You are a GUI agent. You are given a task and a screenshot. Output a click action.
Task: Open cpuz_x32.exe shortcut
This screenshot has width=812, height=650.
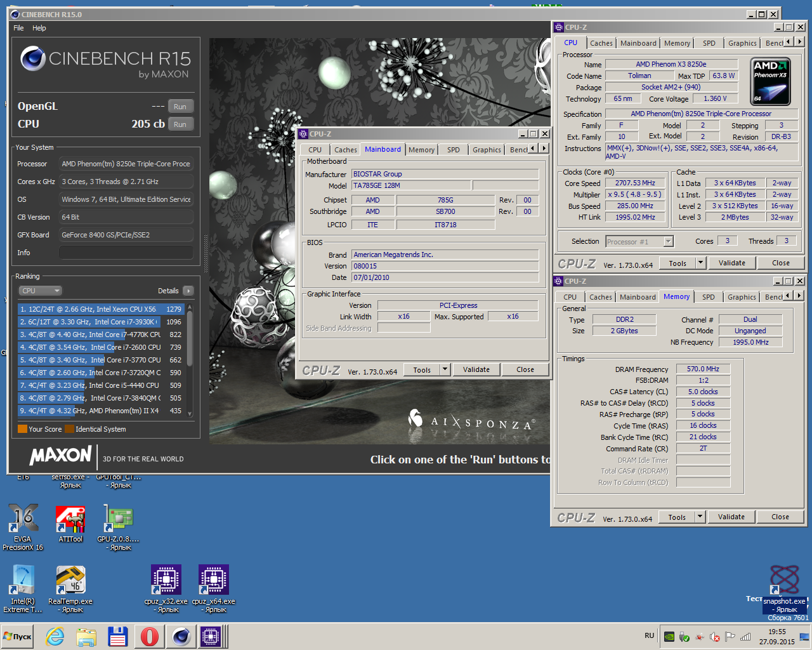click(x=166, y=589)
